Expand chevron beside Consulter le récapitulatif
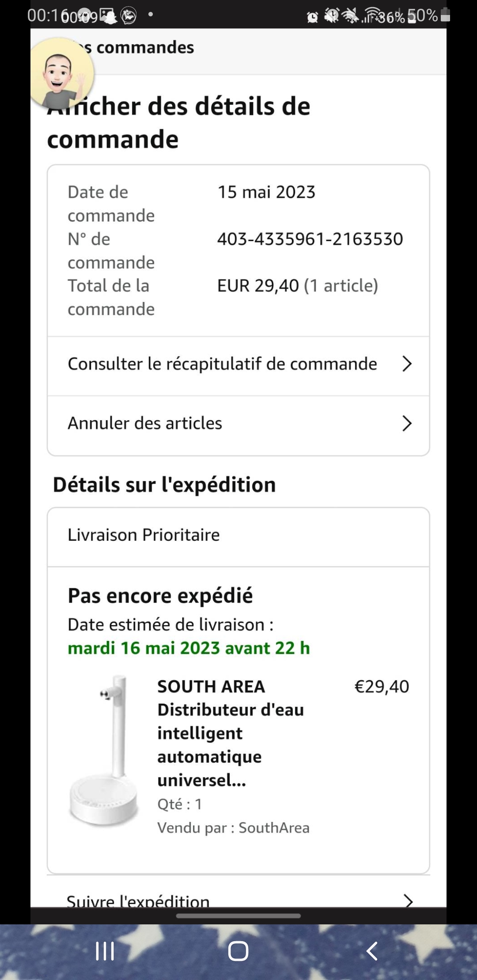The width and height of the screenshot is (477, 980). click(407, 364)
